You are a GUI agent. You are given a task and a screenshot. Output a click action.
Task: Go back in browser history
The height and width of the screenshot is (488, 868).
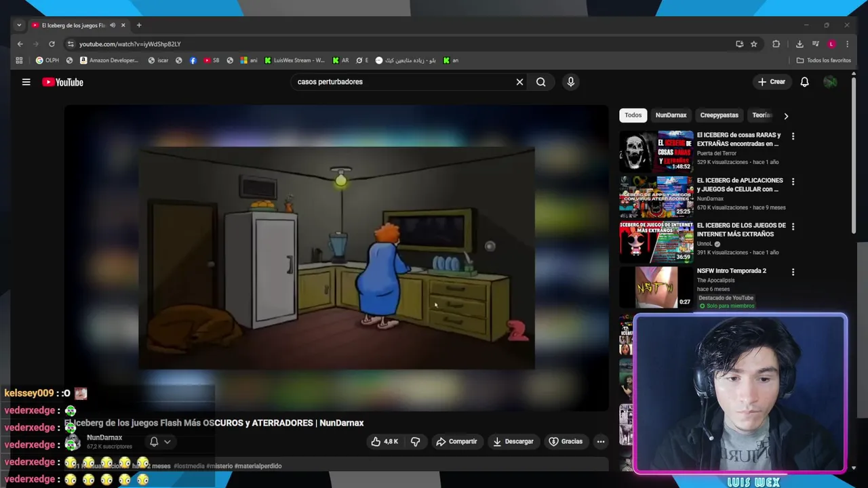coord(20,44)
